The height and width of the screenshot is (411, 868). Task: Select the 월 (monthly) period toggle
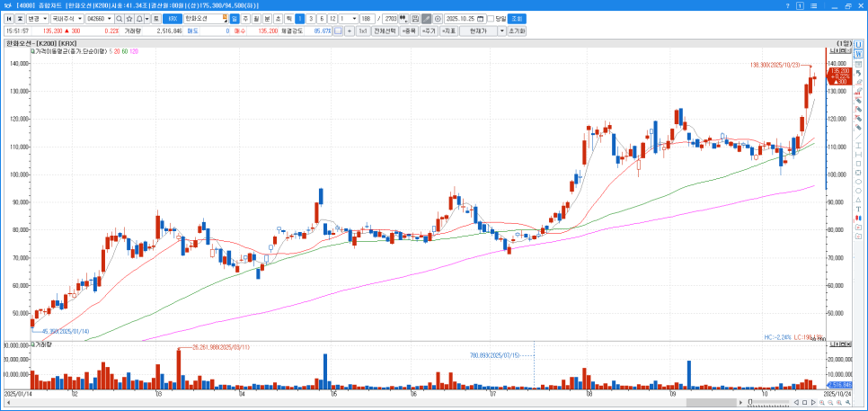tap(256, 18)
